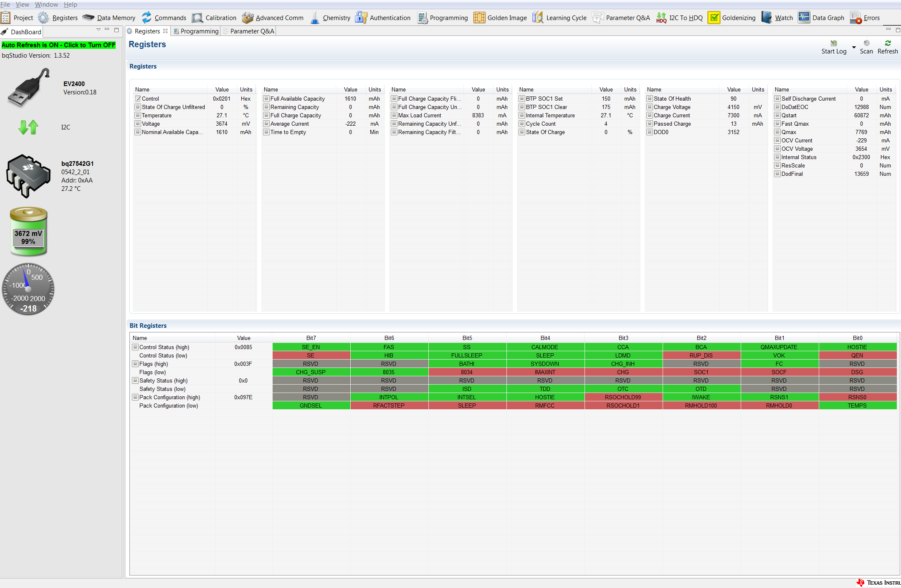Expand the Control Status (high) row
The width and height of the screenshot is (901, 588).
(135, 347)
